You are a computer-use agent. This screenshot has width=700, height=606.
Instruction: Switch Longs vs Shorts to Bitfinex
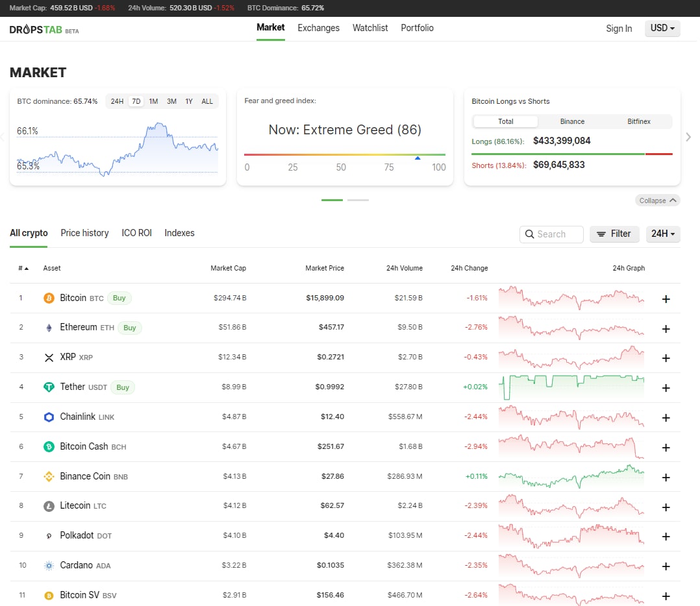[638, 121]
